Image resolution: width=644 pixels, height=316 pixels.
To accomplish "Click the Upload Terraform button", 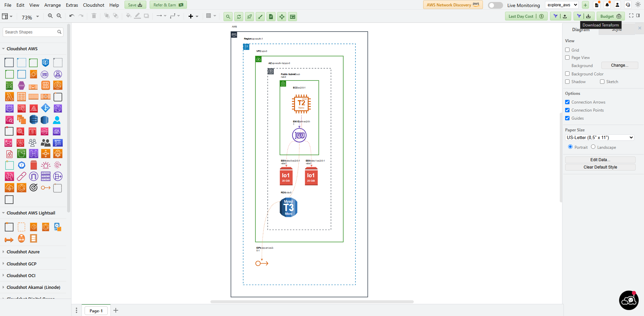I will tap(560, 16).
